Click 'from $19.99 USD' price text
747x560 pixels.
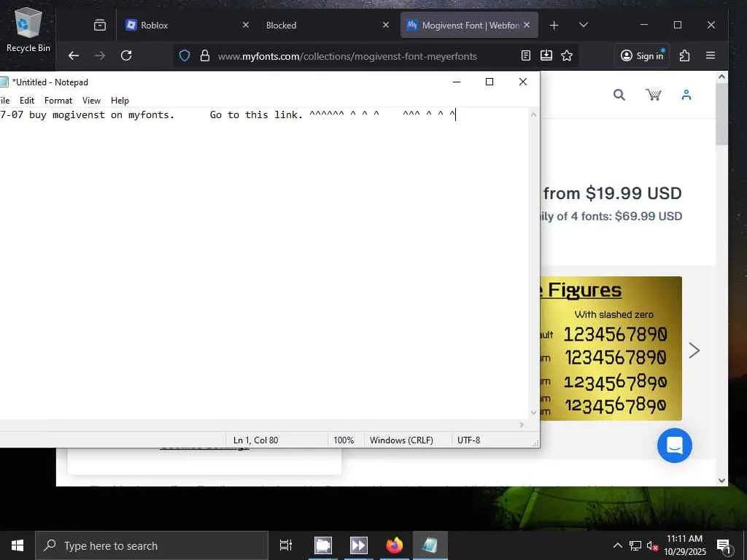coord(613,193)
